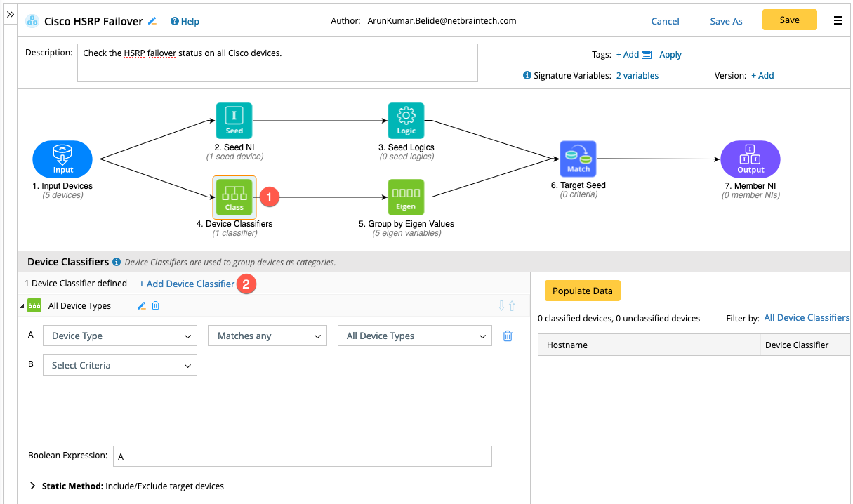
Task: Click the "5. Group by Eigen Values" label
Action: coord(406,224)
